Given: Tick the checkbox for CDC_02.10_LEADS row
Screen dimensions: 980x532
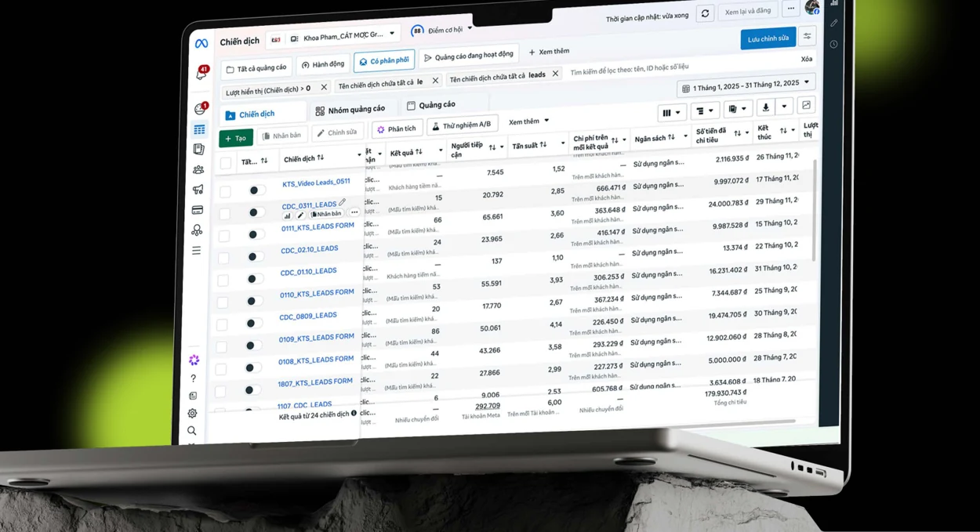Looking at the screenshot, I should click(x=224, y=257).
